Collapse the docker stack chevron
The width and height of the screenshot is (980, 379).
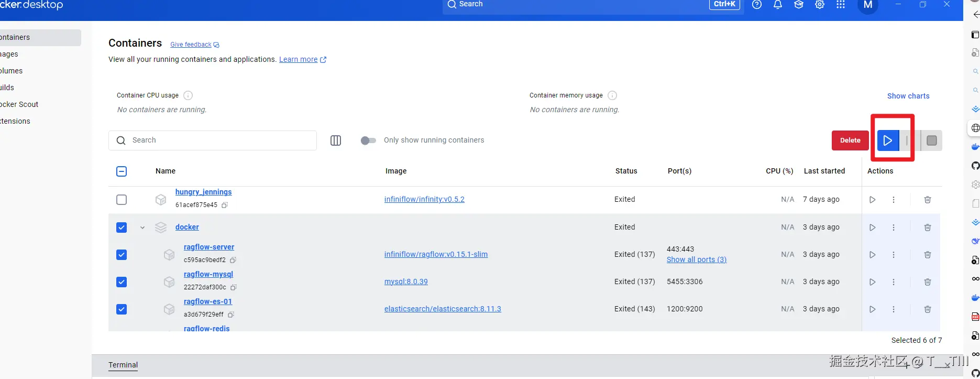click(142, 228)
